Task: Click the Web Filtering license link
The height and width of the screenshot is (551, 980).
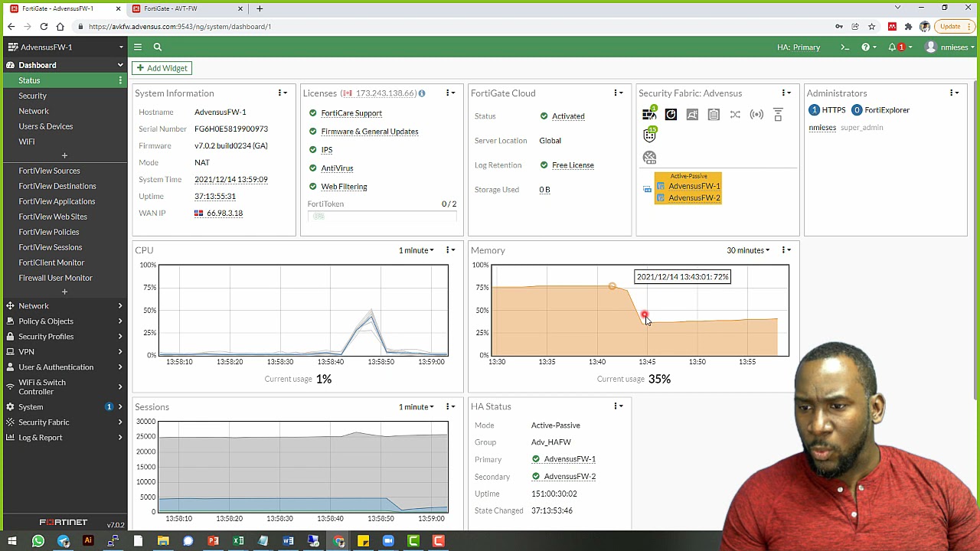Action: coord(344,187)
